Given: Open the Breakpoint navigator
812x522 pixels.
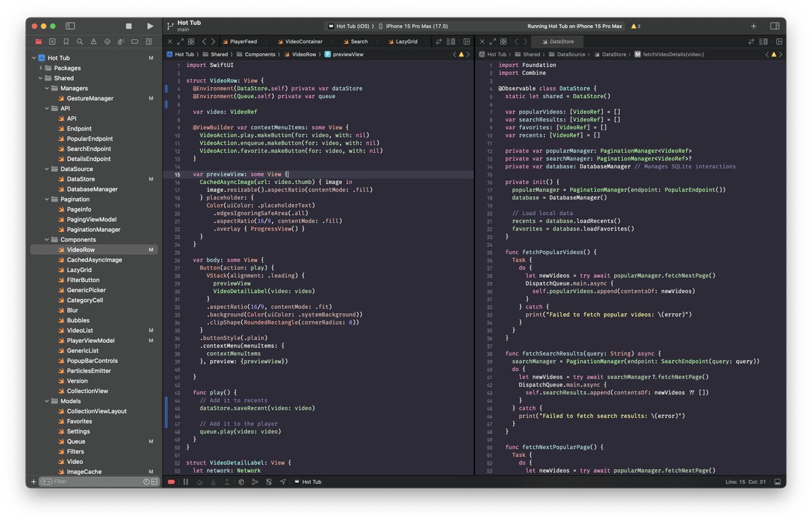Looking at the screenshot, I should pos(135,41).
